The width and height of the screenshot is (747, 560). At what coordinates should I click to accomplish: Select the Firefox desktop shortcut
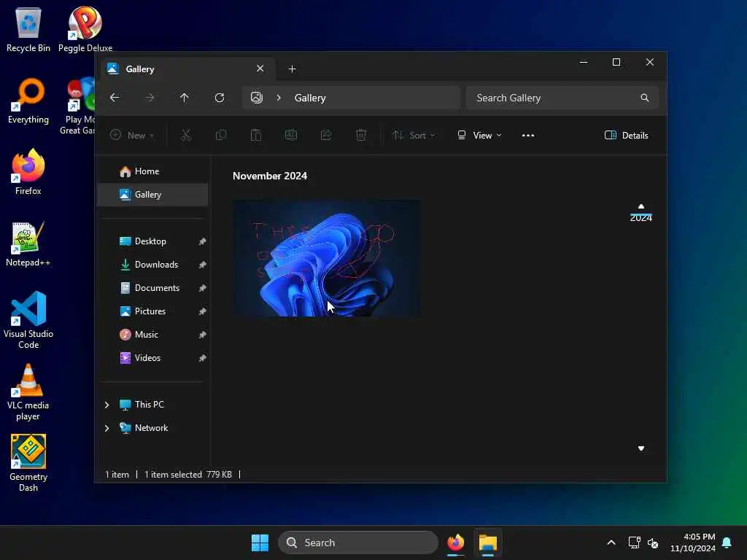click(x=28, y=172)
